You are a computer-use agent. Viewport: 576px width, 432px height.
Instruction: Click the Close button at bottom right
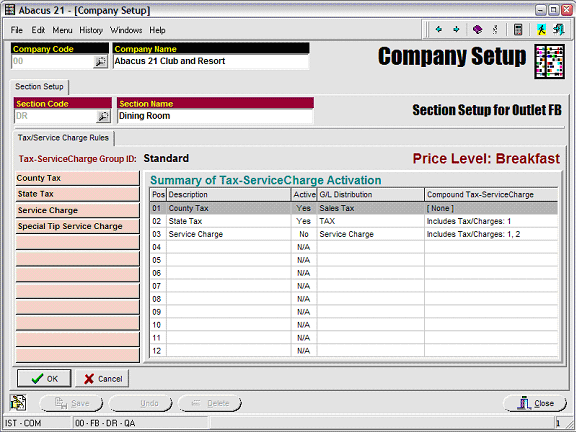point(535,403)
